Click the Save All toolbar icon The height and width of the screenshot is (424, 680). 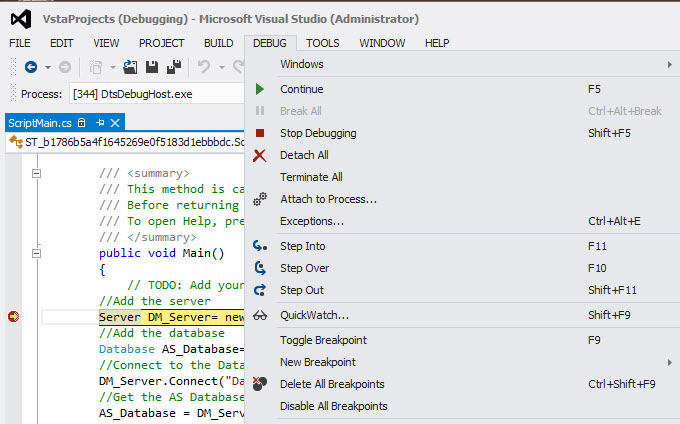tap(173, 67)
